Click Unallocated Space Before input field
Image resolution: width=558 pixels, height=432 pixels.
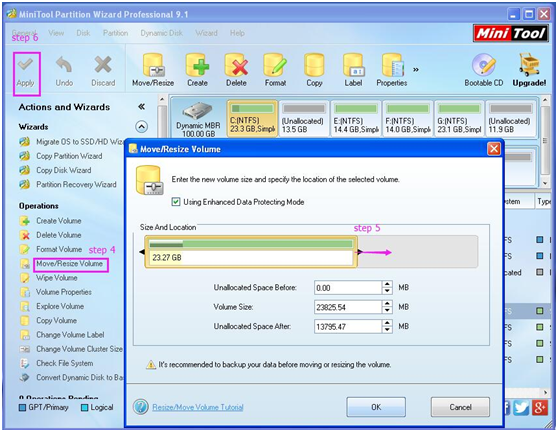pos(348,288)
